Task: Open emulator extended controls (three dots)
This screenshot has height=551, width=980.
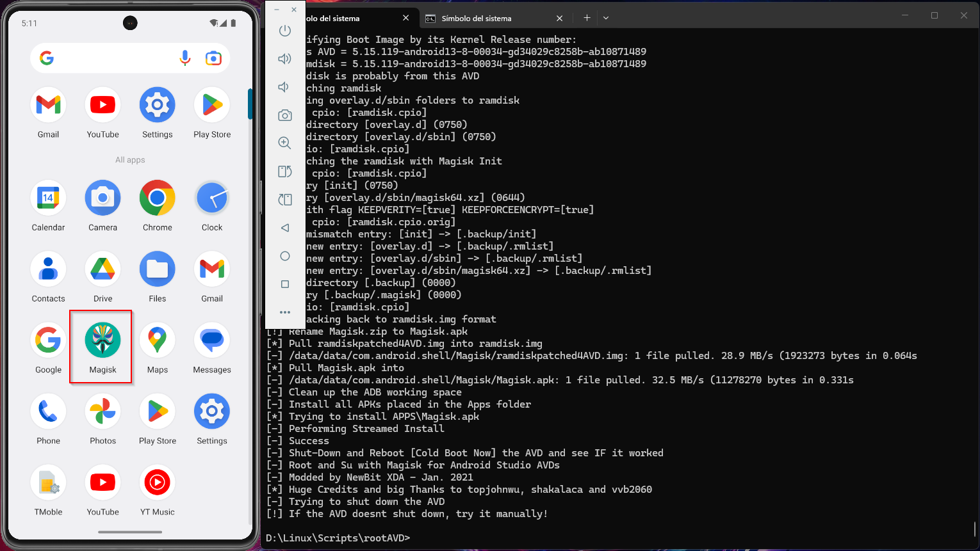Action: point(285,312)
